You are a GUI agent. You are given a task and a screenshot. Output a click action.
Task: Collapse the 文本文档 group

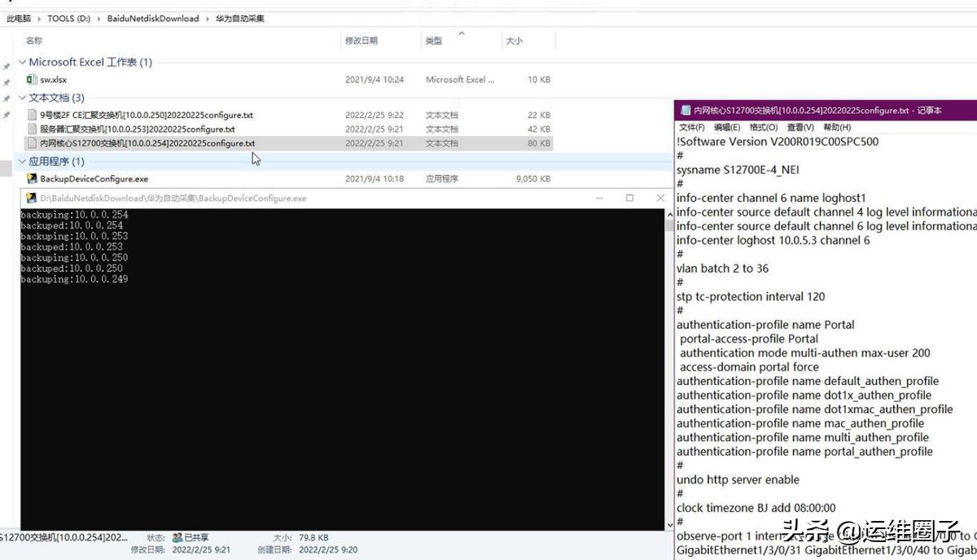click(x=22, y=98)
